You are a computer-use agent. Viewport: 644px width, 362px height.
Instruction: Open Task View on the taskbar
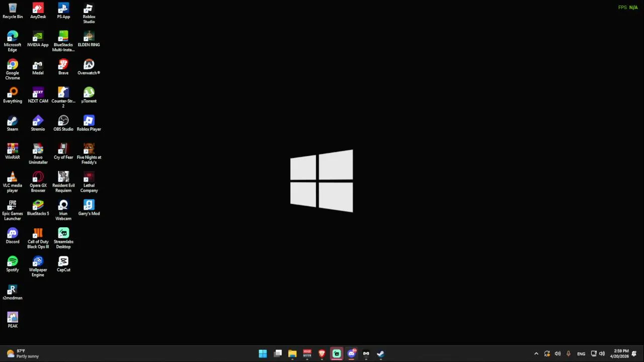point(278,354)
